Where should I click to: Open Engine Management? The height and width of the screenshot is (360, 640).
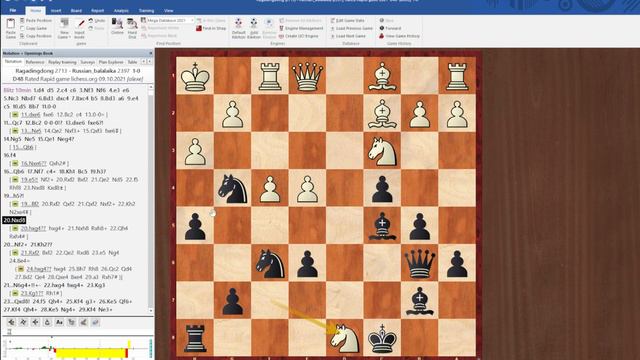pyautogui.click(x=301, y=28)
